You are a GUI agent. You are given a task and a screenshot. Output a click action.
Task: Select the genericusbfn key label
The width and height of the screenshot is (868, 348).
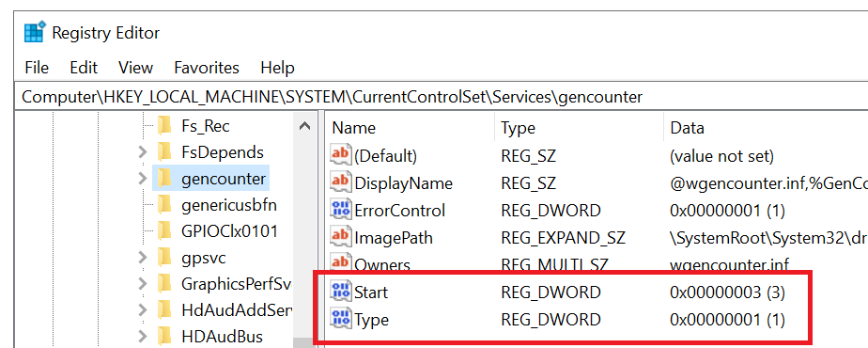(229, 205)
